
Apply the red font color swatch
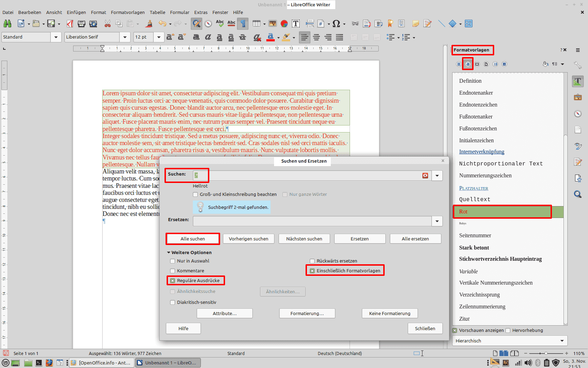pyautogui.click(x=271, y=37)
